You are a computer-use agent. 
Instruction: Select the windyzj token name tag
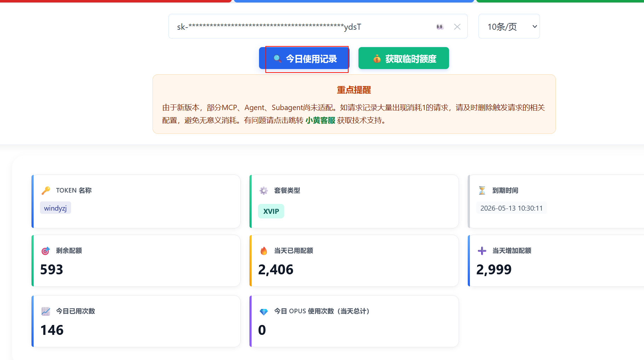point(56,208)
